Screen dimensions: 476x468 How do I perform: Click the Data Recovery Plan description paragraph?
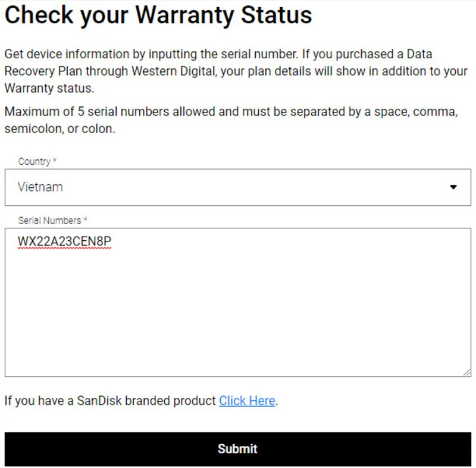click(236, 71)
